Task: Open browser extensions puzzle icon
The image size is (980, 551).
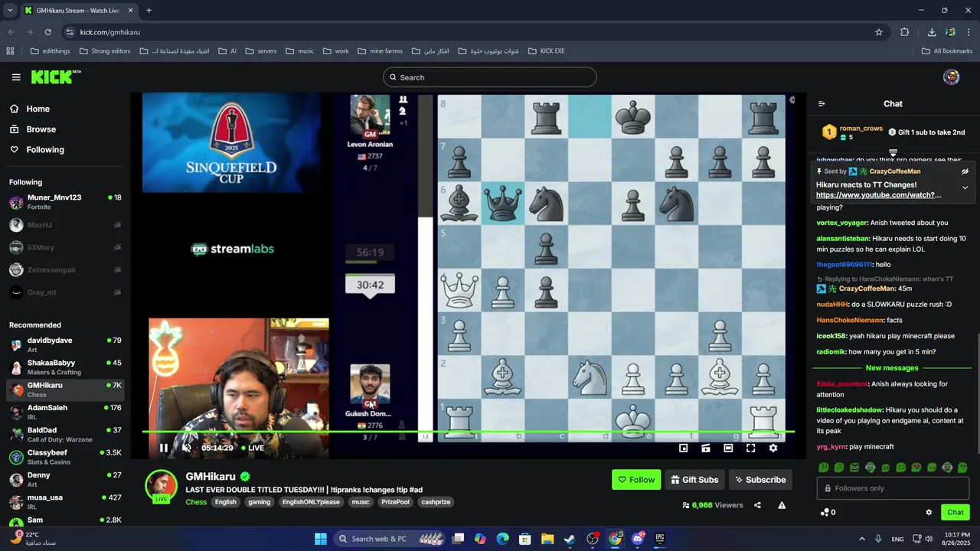Action: click(905, 32)
